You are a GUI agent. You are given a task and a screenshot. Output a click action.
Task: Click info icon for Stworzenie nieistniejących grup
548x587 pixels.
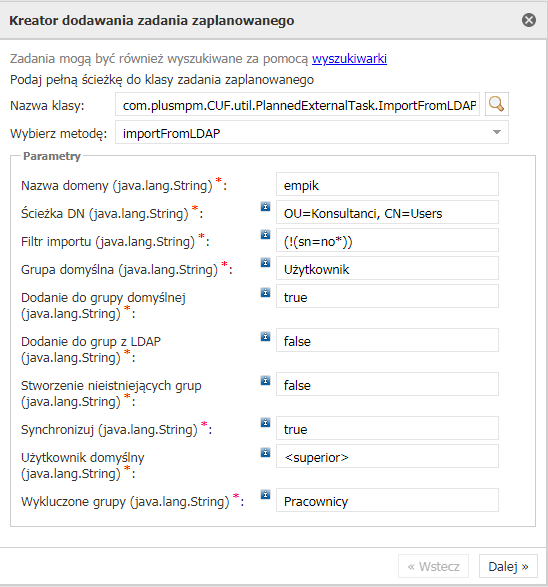(x=265, y=380)
